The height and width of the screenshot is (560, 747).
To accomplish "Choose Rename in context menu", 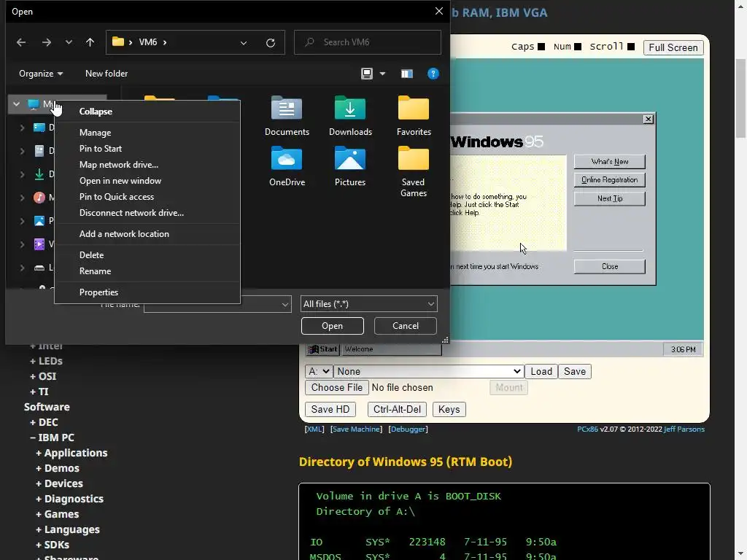I will click(x=147, y=271).
